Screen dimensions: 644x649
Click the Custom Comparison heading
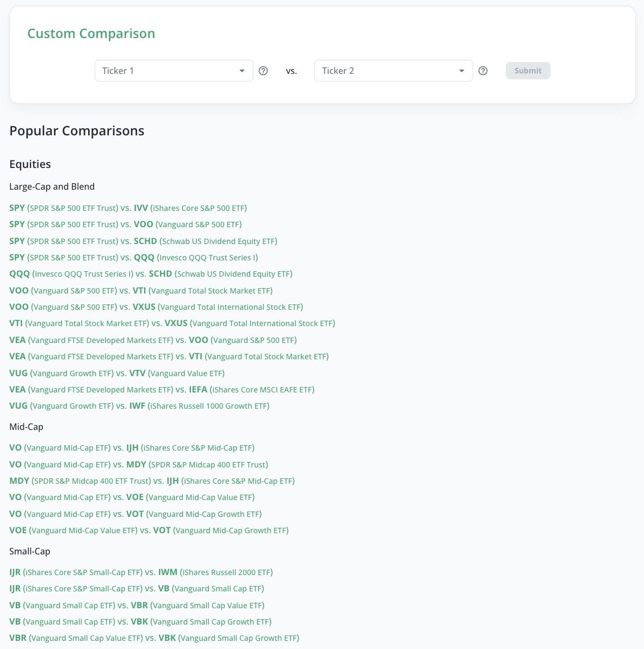tap(91, 34)
